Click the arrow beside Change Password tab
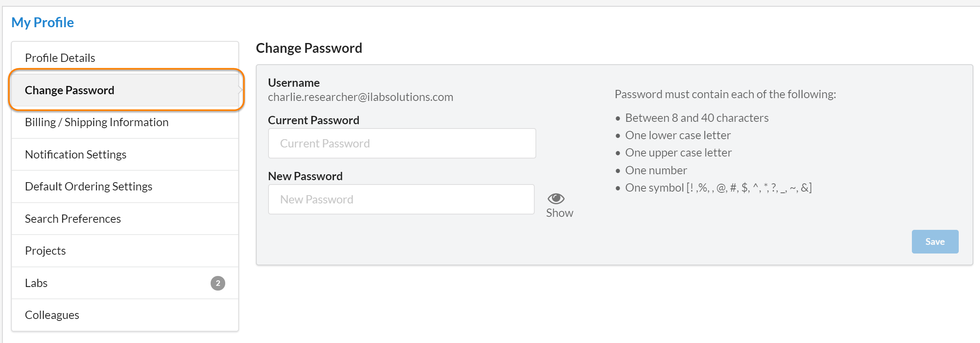This screenshot has height=343, width=980. pyautogui.click(x=240, y=90)
